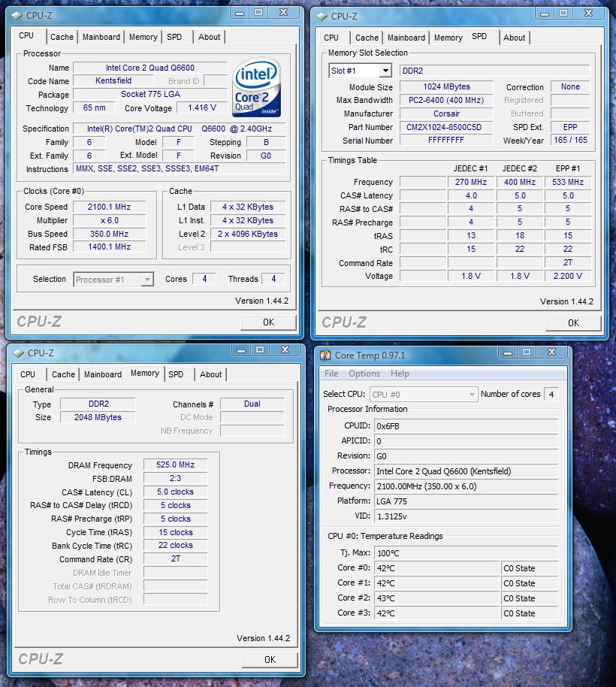616x687 pixels.
Task: Click the Core Speed value 2100.1 MHz
Action: pyautogui.click(x=110, y=207)
